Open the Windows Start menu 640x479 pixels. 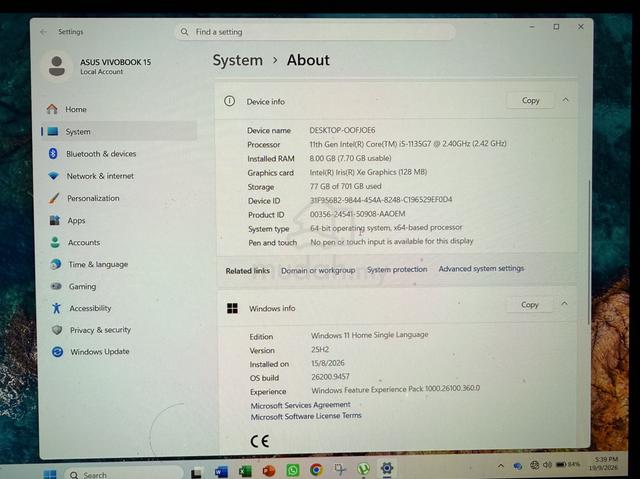point(50,475)
